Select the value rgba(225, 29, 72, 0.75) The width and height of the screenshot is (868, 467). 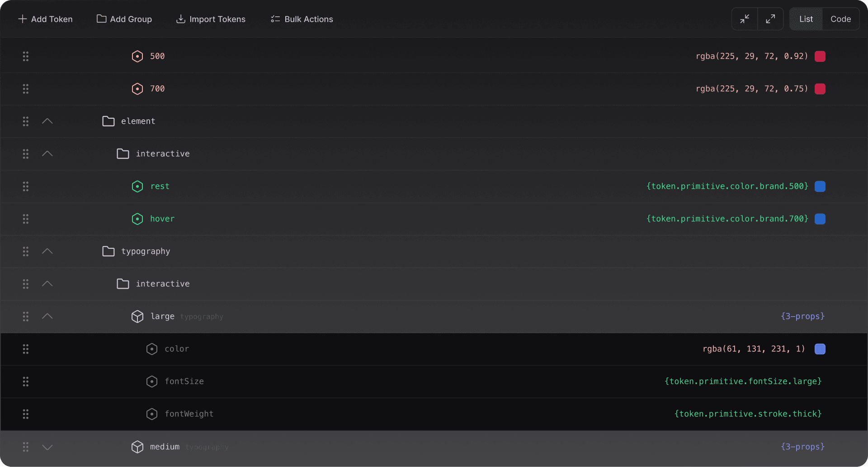(752, 89)
